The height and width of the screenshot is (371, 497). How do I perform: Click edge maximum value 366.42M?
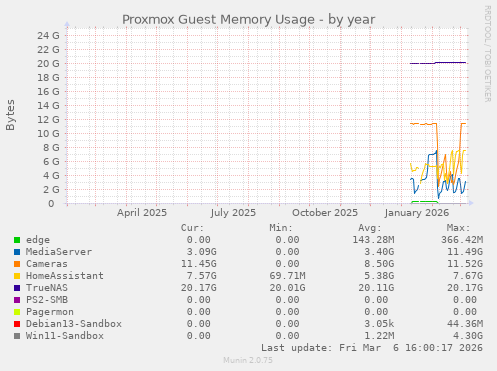462,240
